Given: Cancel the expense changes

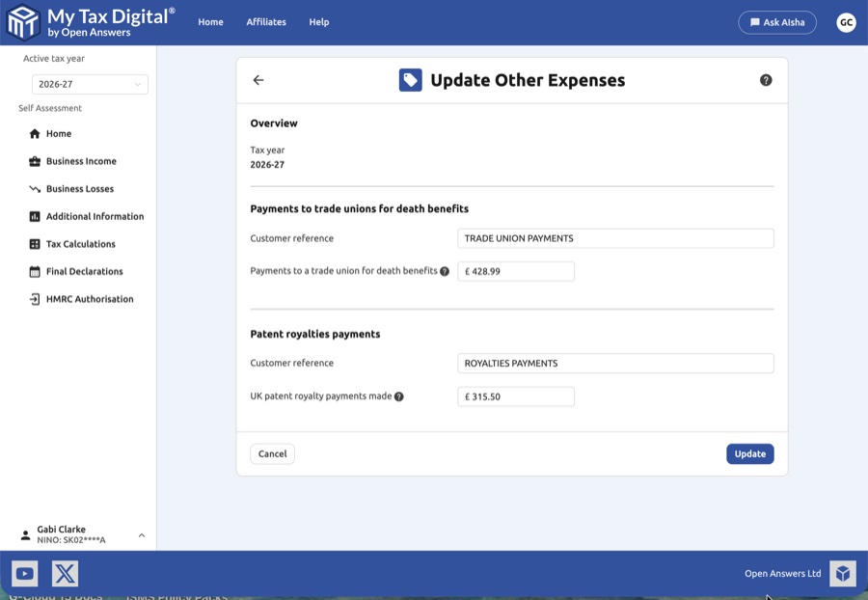Looking at the screenshot, I should pos(272,453).
